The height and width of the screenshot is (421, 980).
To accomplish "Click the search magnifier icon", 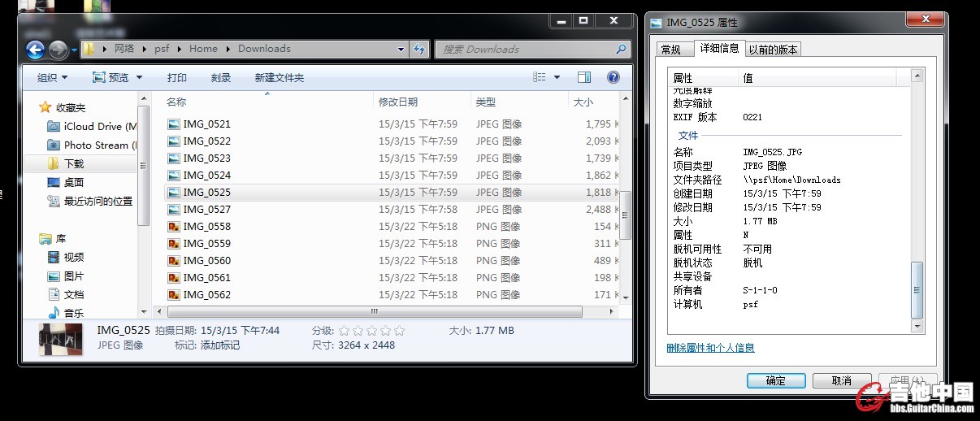I will pos(622,49).
